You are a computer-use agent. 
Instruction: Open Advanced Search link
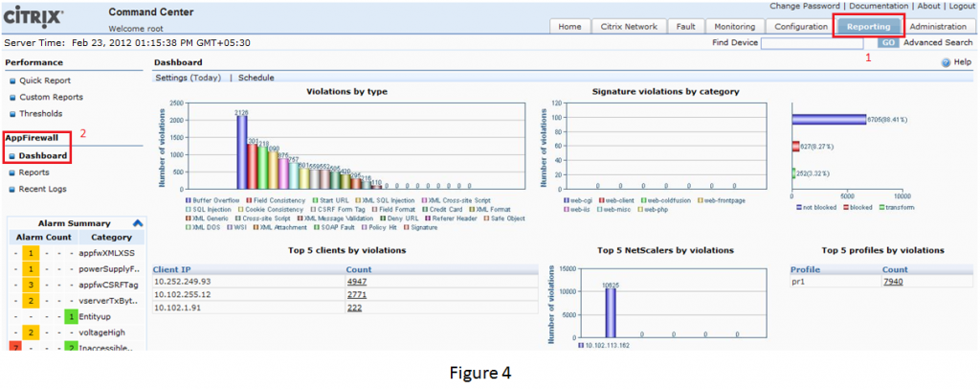click(x=938, y=43)
